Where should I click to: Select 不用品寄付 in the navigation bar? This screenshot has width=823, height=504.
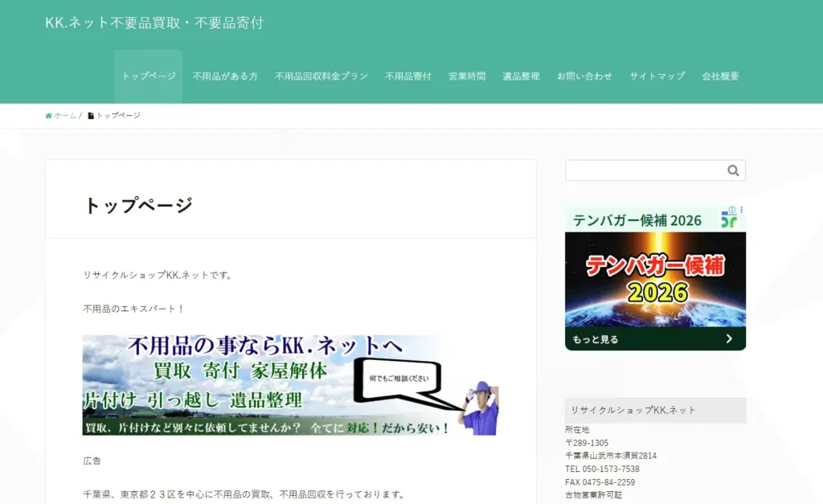408,76
